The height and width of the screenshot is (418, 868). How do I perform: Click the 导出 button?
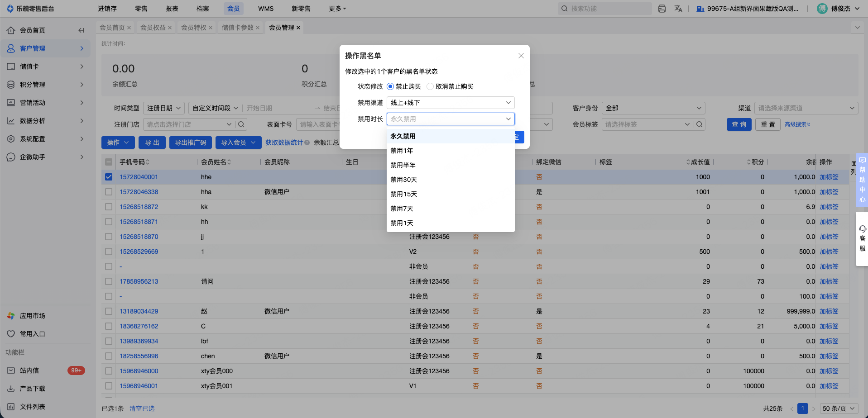tap(152, 142)
